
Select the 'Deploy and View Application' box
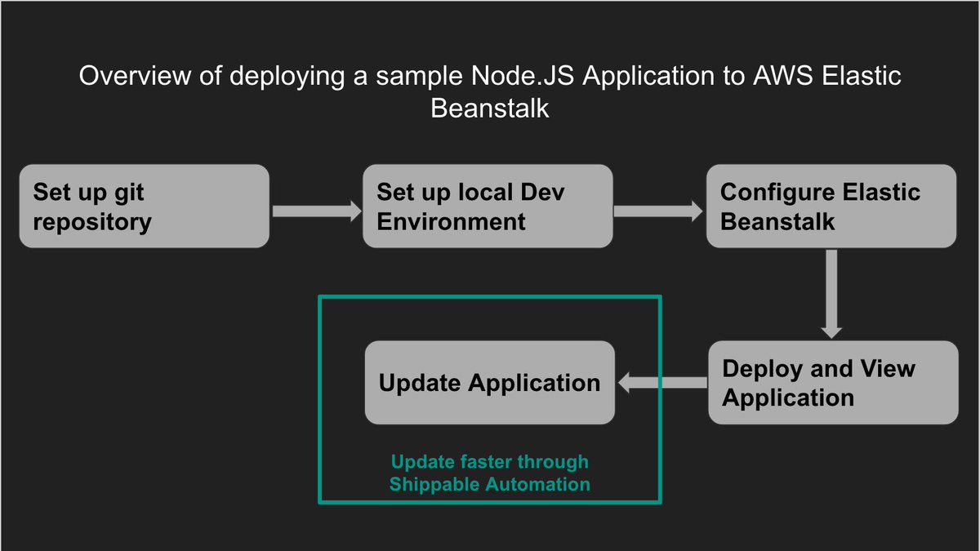click(833, 383)
